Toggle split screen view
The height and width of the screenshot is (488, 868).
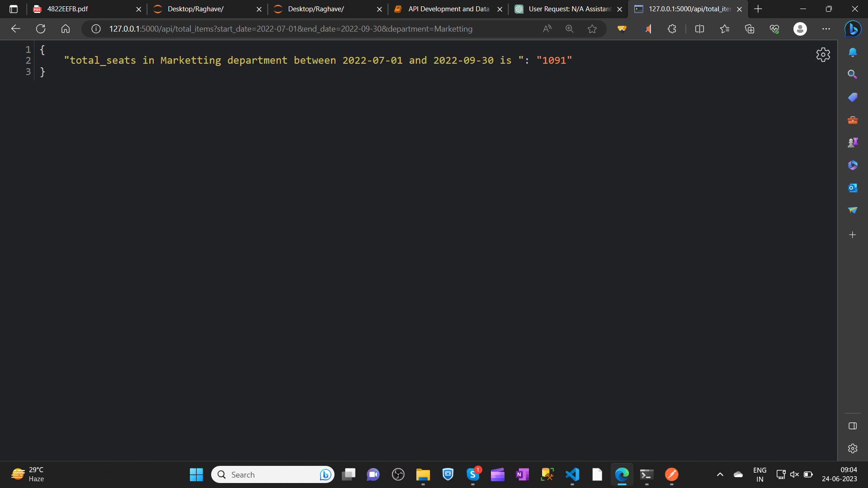pos(699,28)
